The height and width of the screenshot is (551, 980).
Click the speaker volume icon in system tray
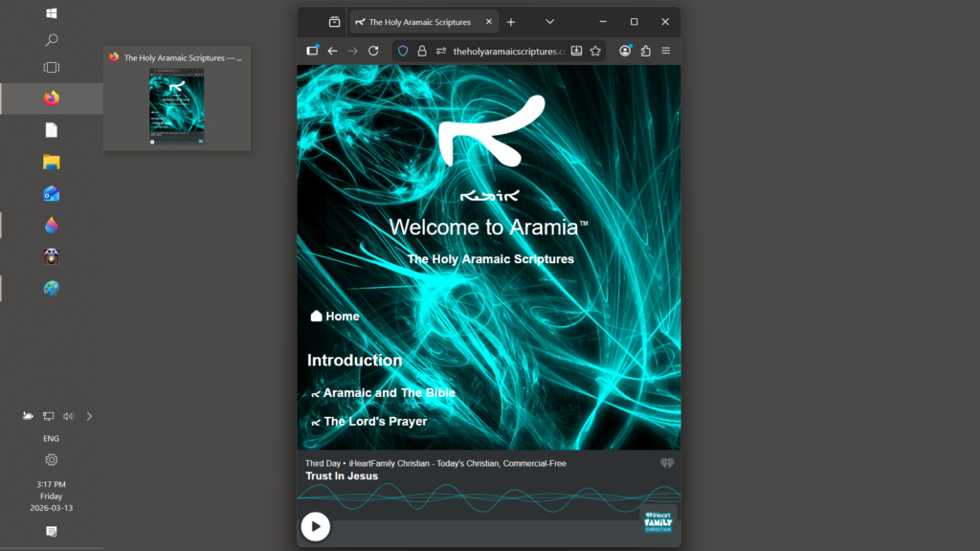point(68,416)
